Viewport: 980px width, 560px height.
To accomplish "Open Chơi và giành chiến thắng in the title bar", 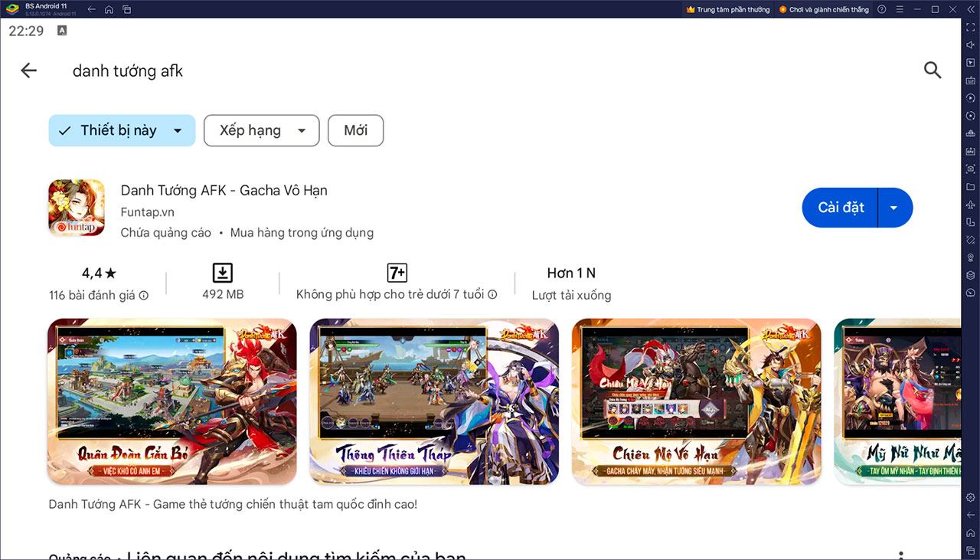I will pos(824,9).
